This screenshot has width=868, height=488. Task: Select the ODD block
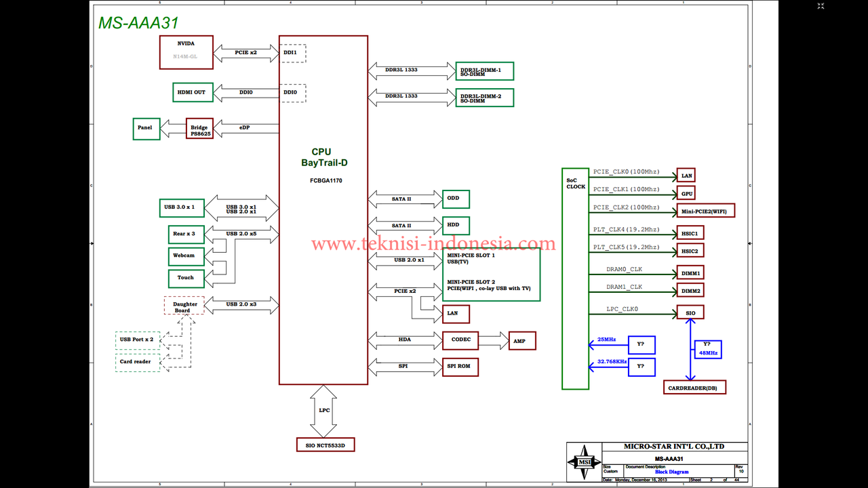point(456,199)
